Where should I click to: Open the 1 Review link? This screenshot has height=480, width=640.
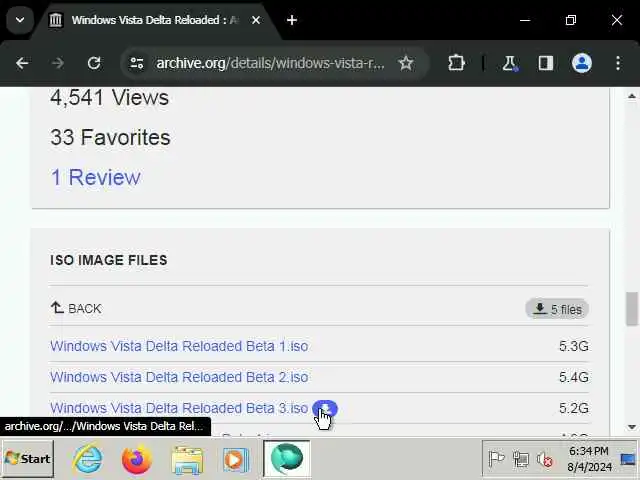tap(96, 177)
